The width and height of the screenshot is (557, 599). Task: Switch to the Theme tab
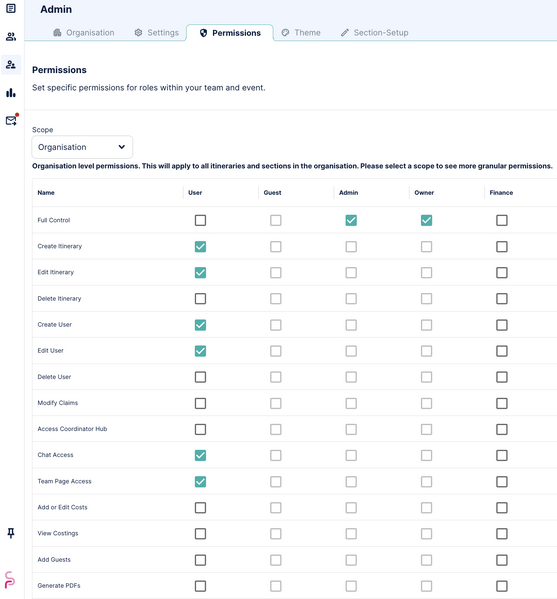(x=301, y=32)
